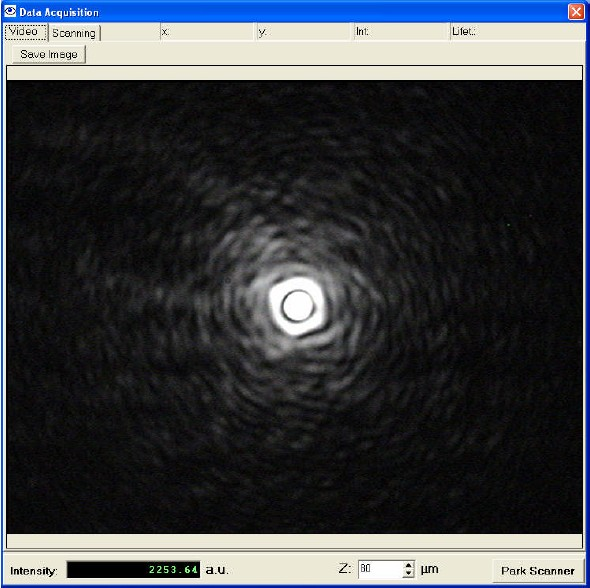Click the Data Acquisition title bar text
The height and width of the screenshot is (588, 590).
59,12
